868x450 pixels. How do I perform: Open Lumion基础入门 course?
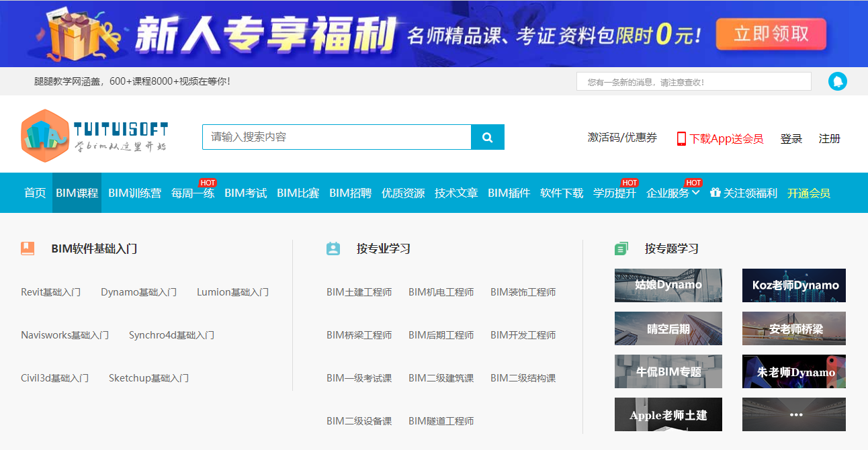[232, 292]
